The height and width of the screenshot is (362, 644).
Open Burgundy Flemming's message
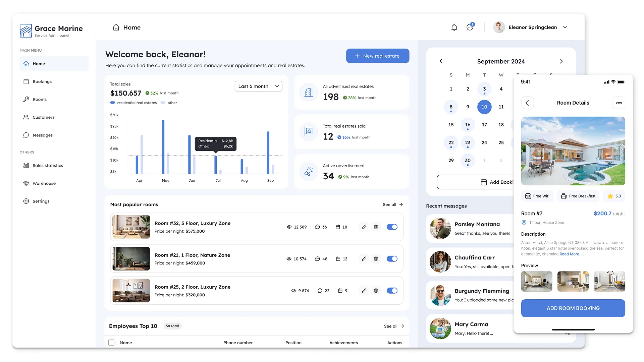tap(470, 295)
